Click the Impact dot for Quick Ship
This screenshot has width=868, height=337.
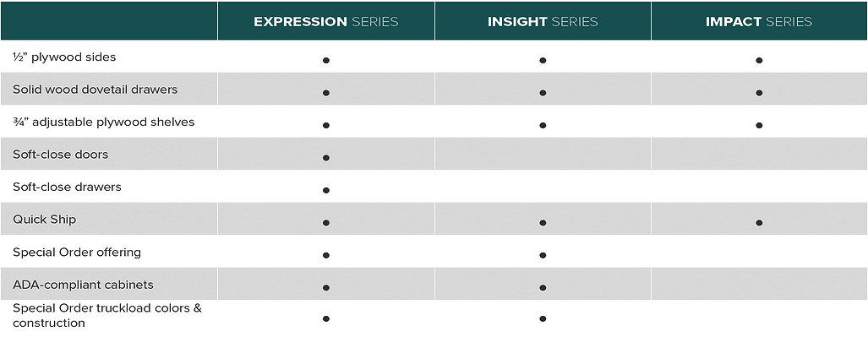(x=759, y=223)
